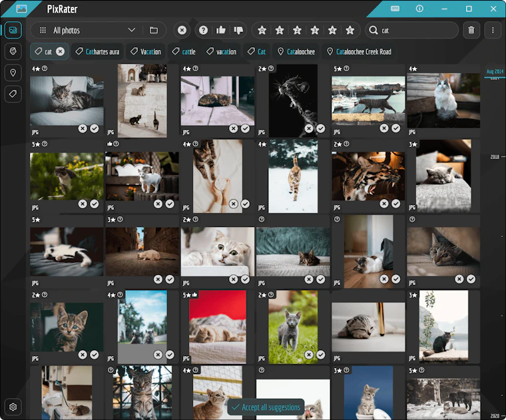506x420 pixels.
Task: Expand the All photos dropdown
Action: [x=131, y=31]
